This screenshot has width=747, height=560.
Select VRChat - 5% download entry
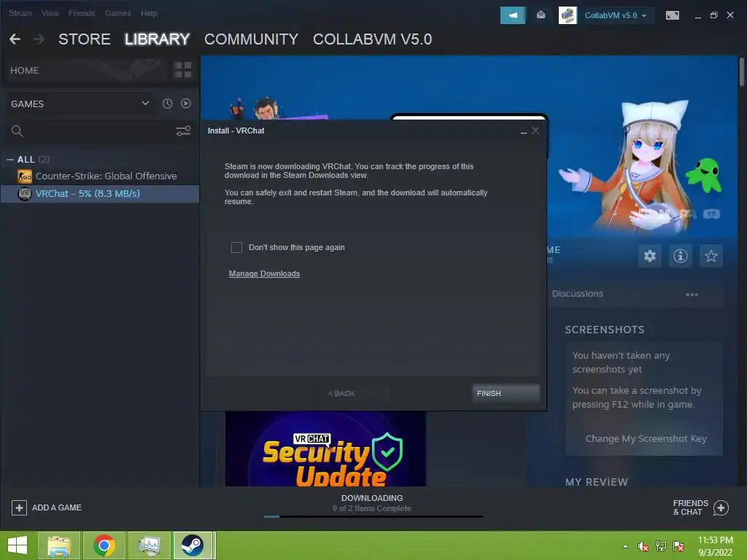tap(99, 194)
